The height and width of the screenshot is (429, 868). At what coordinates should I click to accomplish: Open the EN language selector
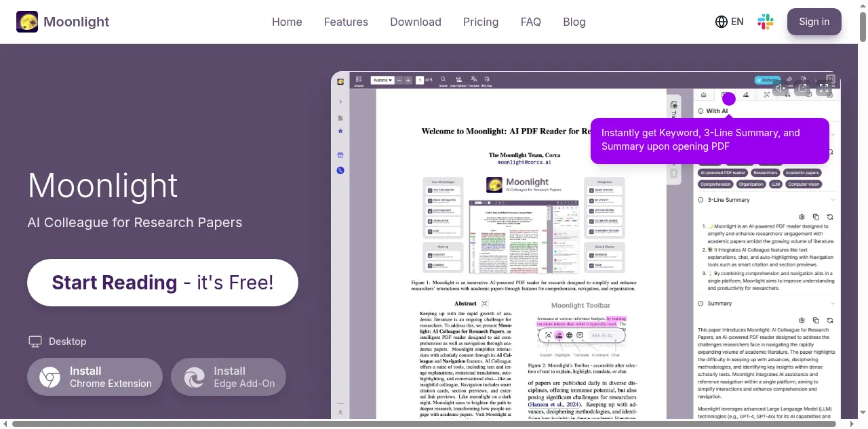coord(730,22)
